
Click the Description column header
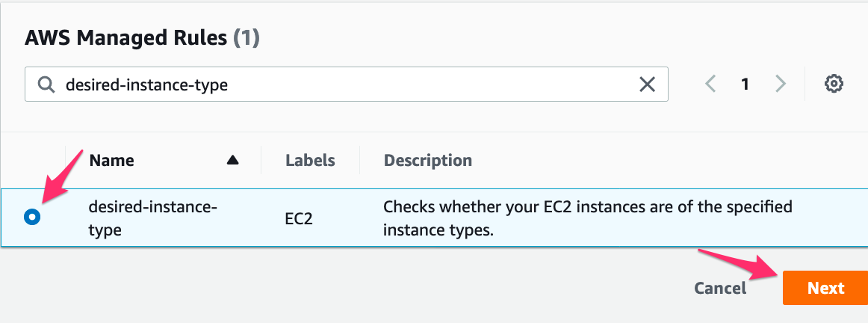click(427, 160)
